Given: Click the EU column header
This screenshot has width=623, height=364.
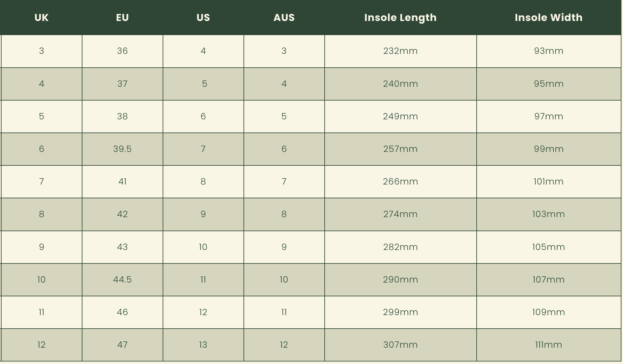Looking at the screenshot, I should [122, 18].
